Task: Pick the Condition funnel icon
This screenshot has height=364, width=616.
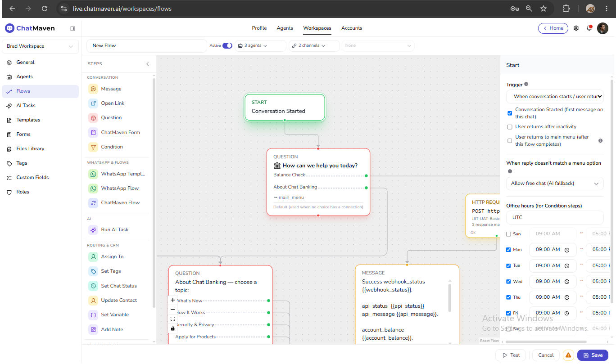Action: 93,147
